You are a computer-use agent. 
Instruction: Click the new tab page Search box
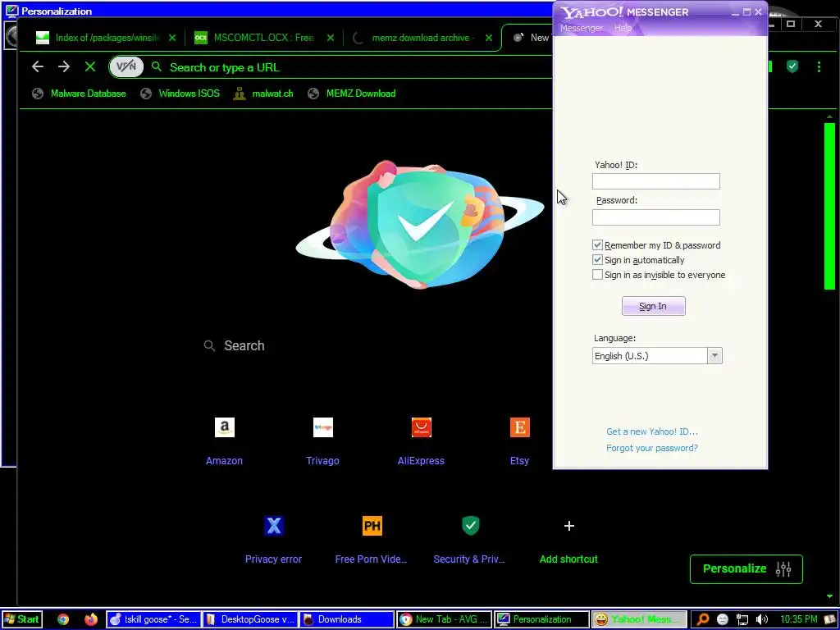tap(375, 345)
